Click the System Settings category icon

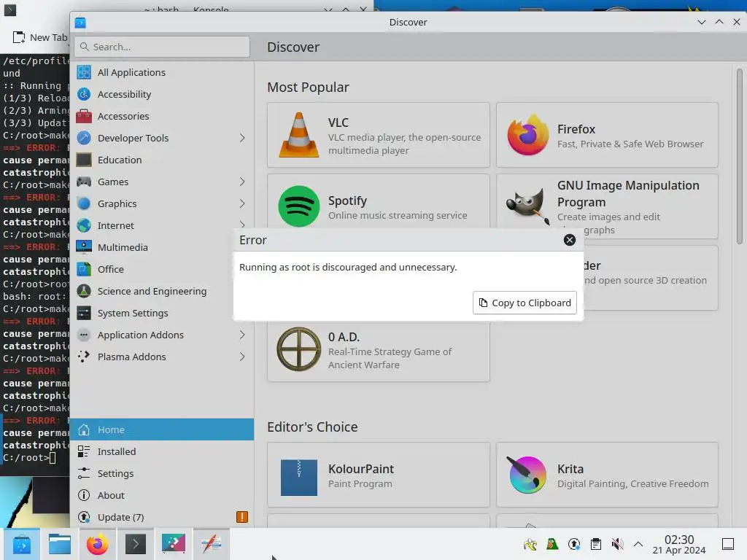(x=84, y=313)
